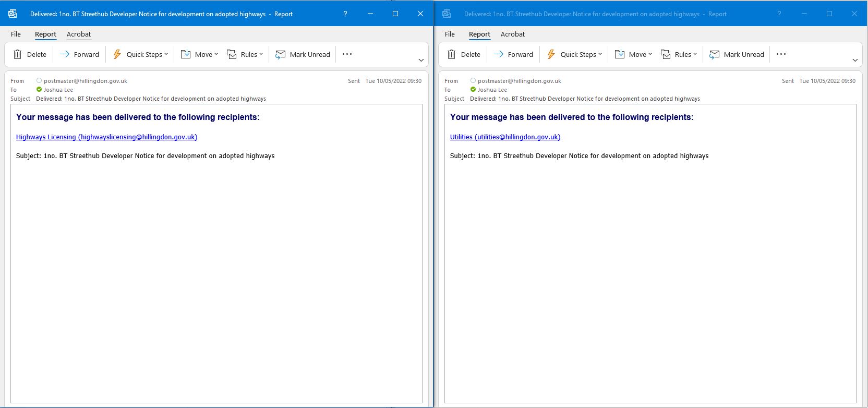Open Move dropdown in left window
This screenshot has width=868, height=408.
click(216, 54)
